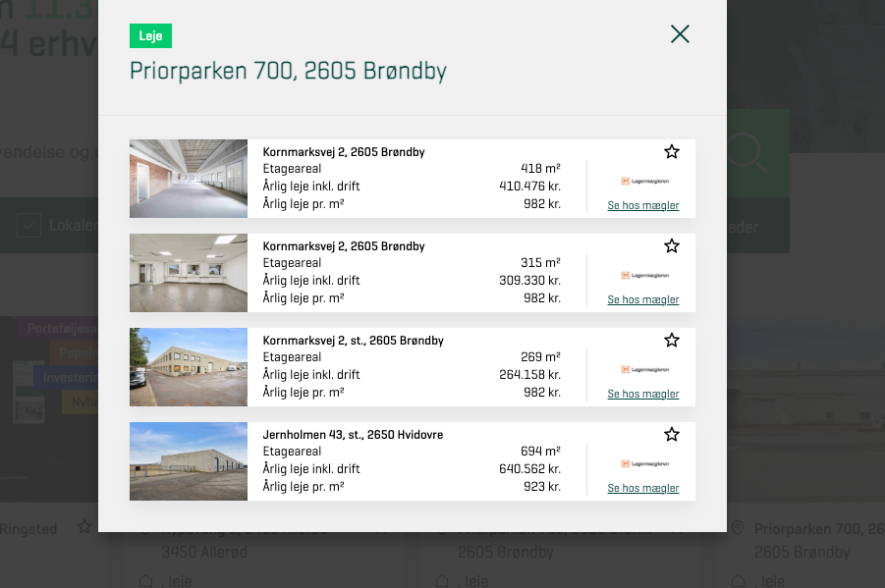Click the empty office room photo thumbnail
The image size is (885, 588).
pyautogui.click(x=189, y=273)
